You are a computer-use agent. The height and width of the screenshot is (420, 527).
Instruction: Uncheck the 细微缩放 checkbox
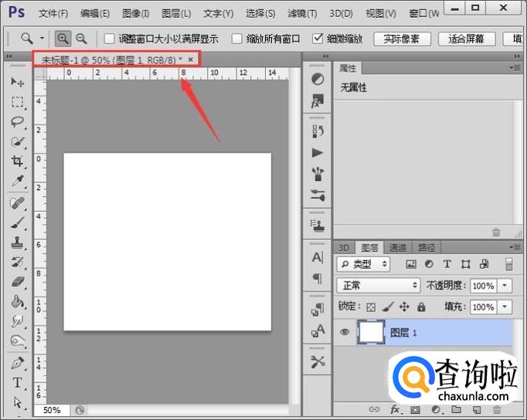pyautogui.click(x=318, y=39)
